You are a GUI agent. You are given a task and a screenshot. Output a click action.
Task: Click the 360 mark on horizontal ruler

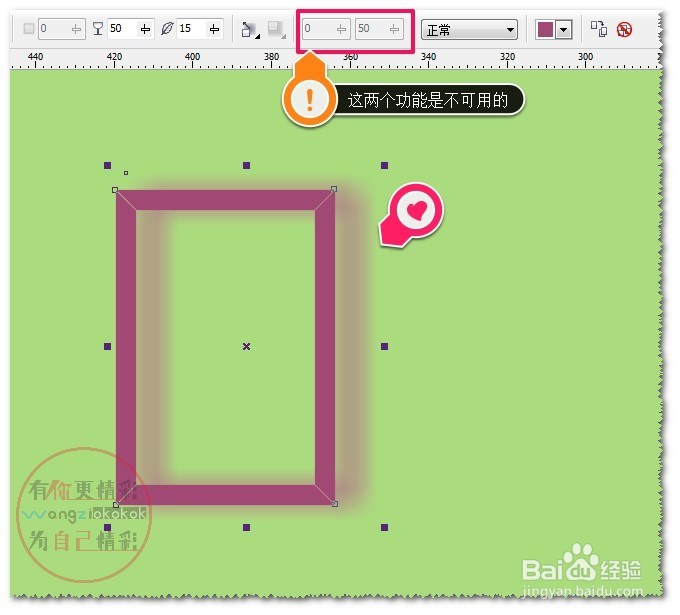click(350, 57)
